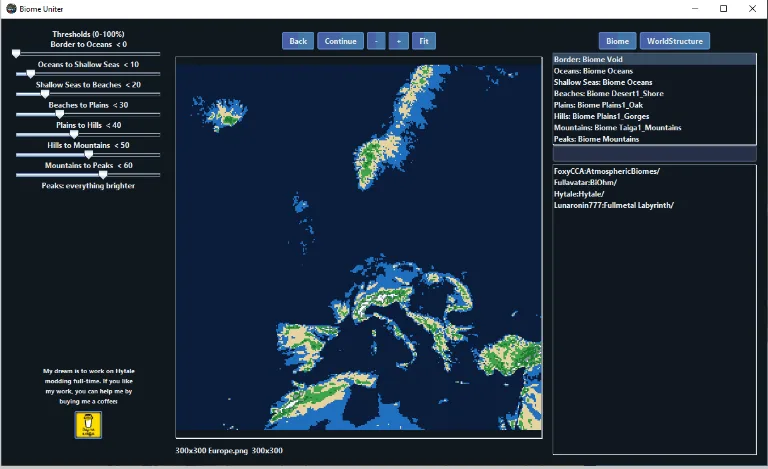Close the Biome Uniter window

coord(752,9)
